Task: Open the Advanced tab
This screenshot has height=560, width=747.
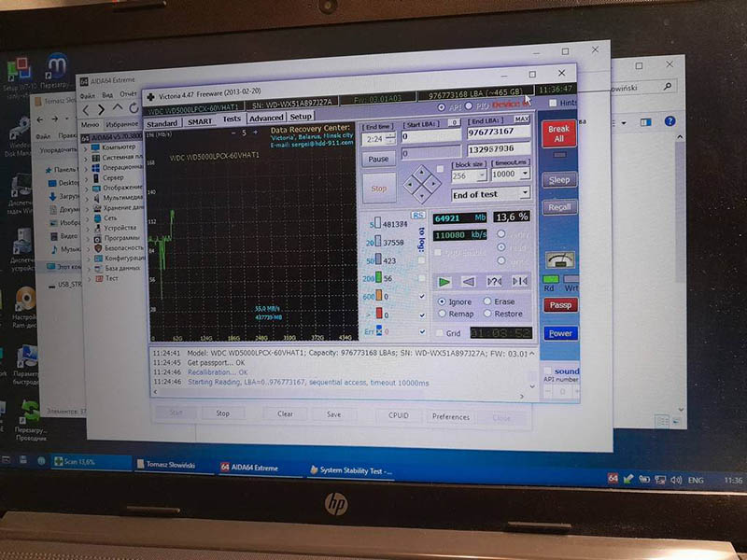Action: 265,118
